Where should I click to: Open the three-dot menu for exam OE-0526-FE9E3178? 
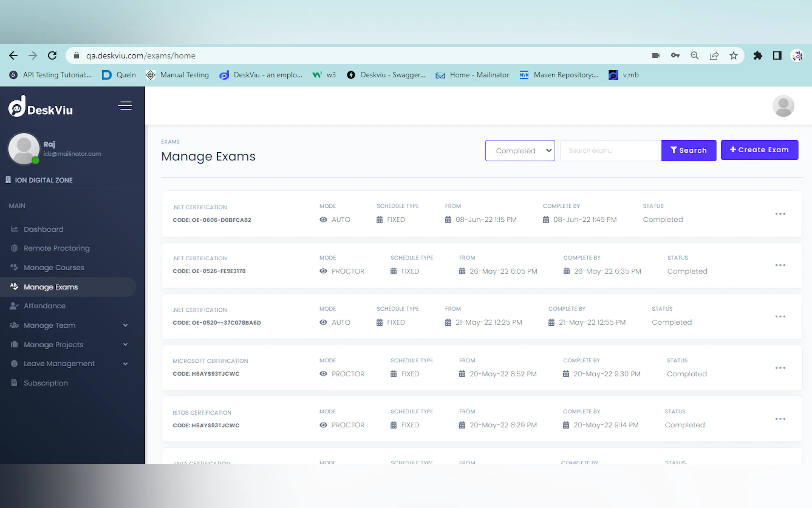tap(780, 266)
